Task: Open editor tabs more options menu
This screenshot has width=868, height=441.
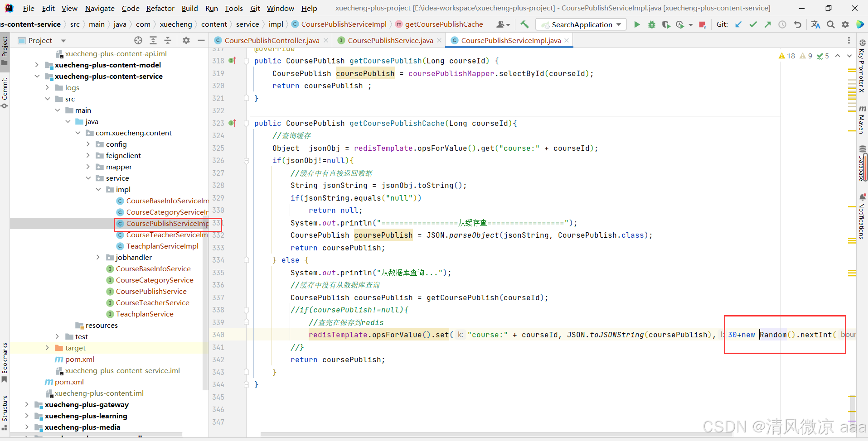Action: click(x=849, y=40)
